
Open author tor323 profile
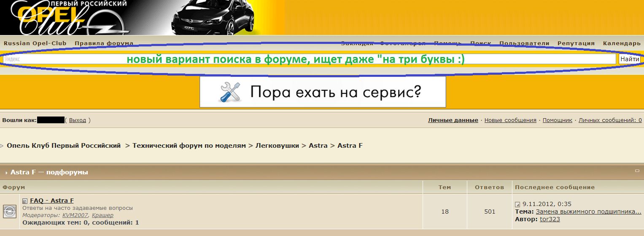tap(550, 220)
